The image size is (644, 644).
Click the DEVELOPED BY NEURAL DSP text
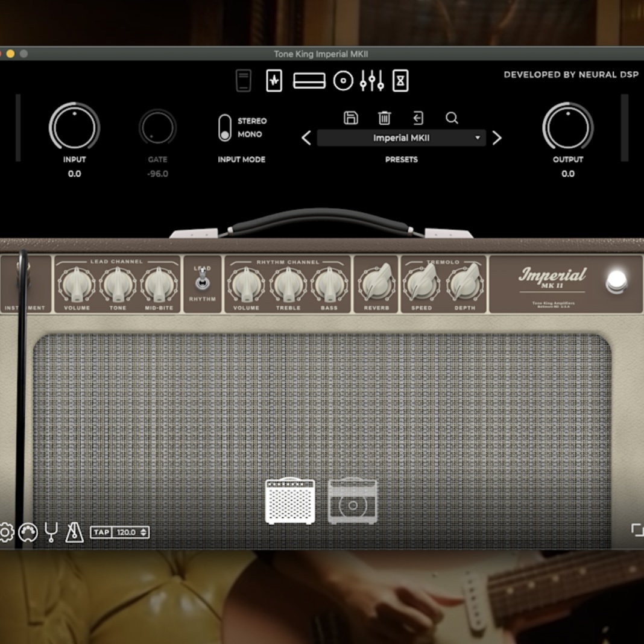571,75
